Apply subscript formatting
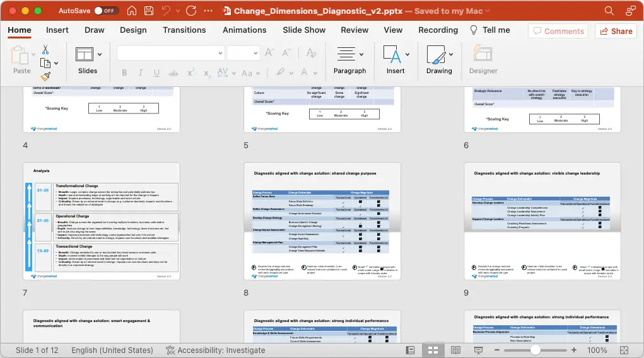The width and height of the screenshot is (644, 358). [207, 73]
